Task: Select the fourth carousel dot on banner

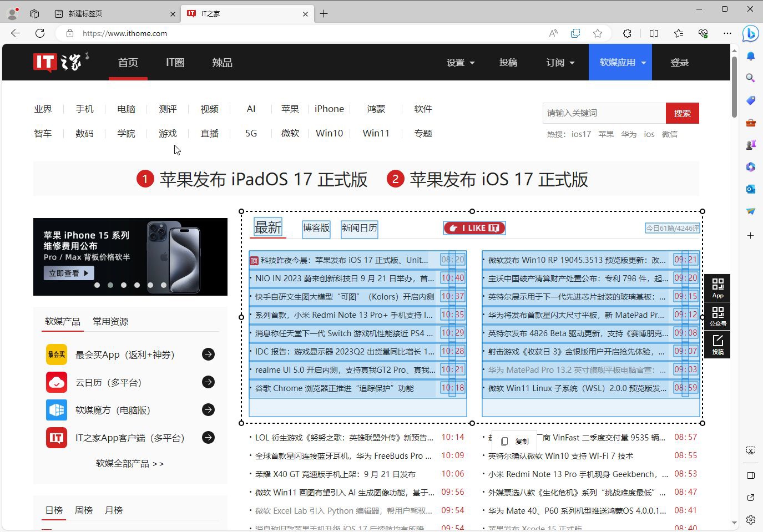Action: point(137,285)
